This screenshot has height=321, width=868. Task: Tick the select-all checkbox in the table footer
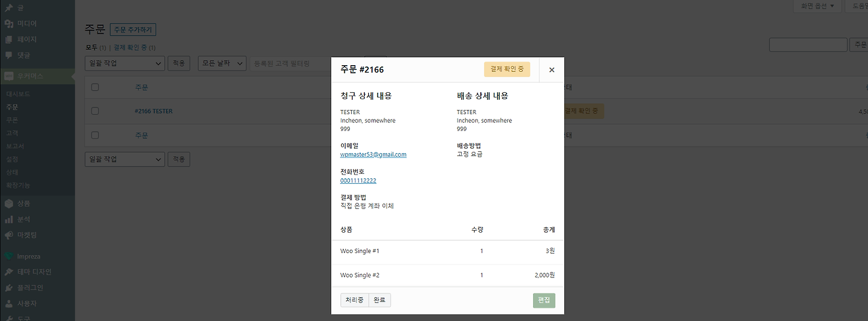click(x=95, y=135)
